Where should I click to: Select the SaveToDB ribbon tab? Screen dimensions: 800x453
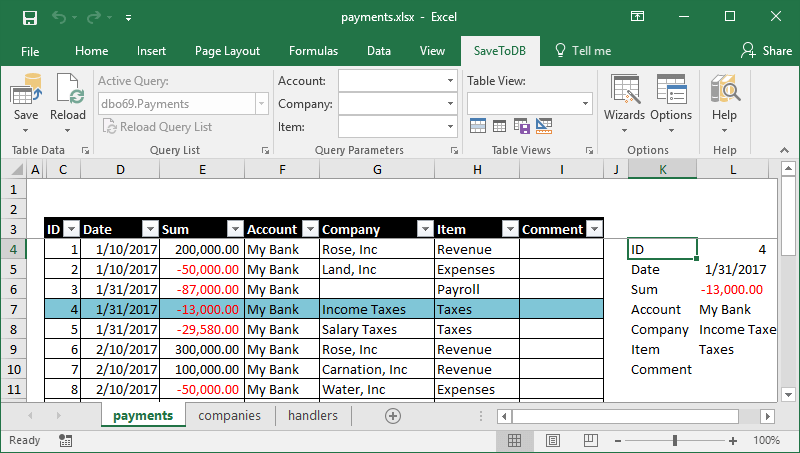tap(499, 51)
